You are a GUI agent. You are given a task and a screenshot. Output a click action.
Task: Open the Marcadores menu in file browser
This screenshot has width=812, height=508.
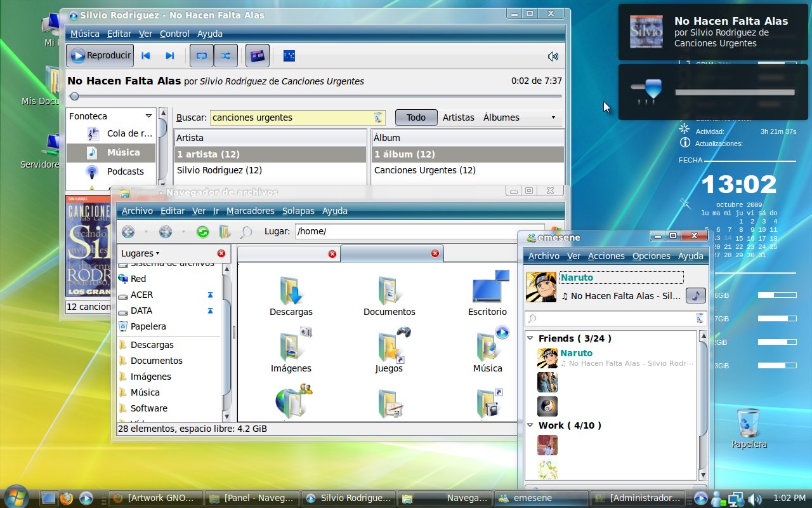tap(251, 211)
